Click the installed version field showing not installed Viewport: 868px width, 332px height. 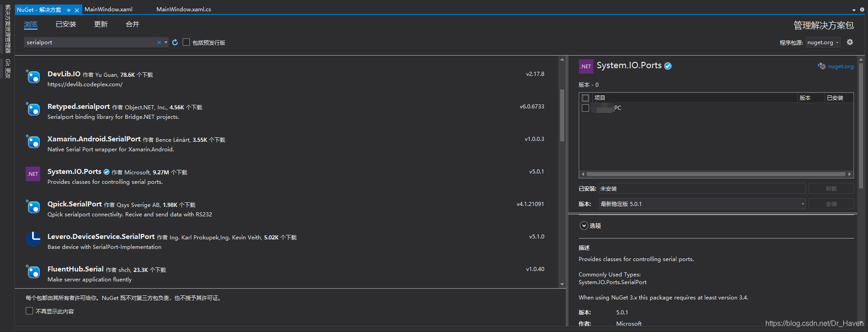(x=703, y=189)
